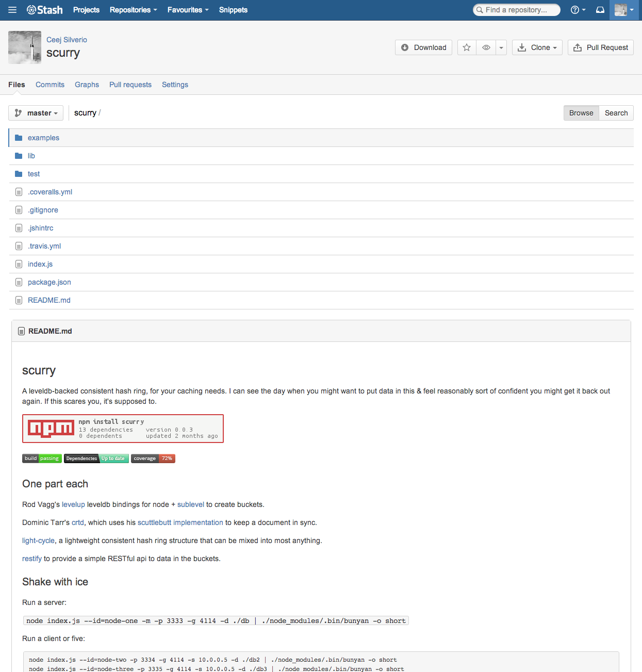
Task: Open the help question mark menu
Action: (x=578, y=10)
